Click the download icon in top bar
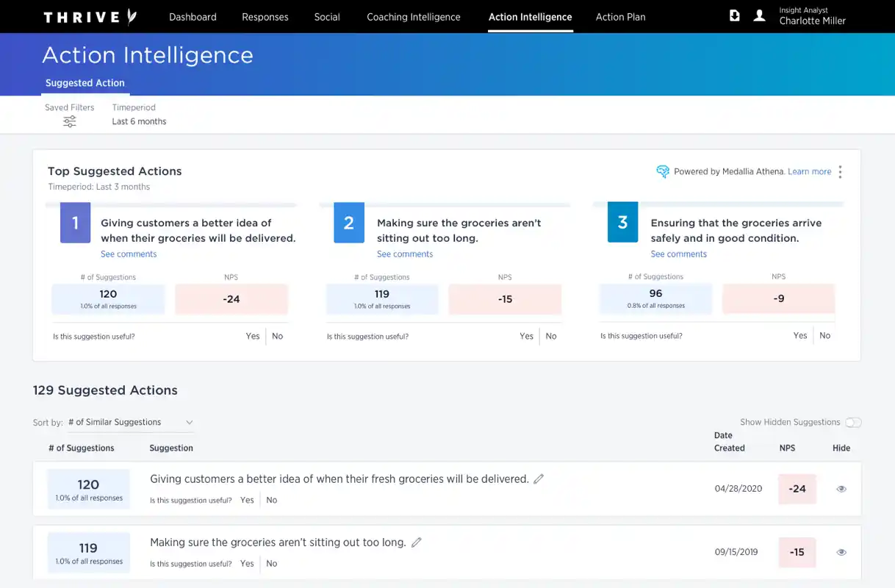 734,15
